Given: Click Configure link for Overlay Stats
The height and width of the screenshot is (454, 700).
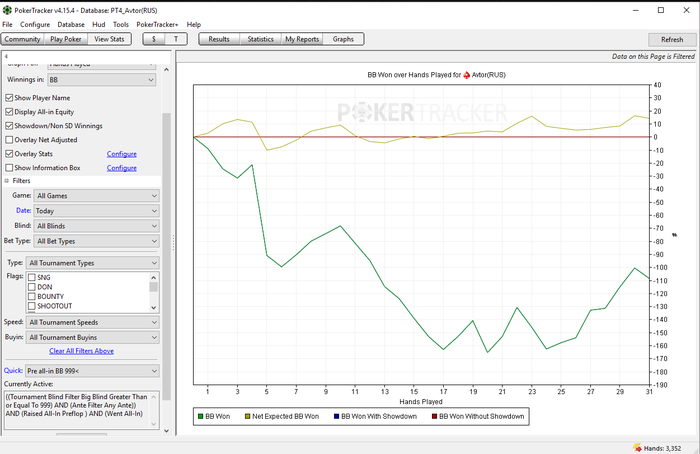Looking at the screenshot, I should [x=121, y=154].
